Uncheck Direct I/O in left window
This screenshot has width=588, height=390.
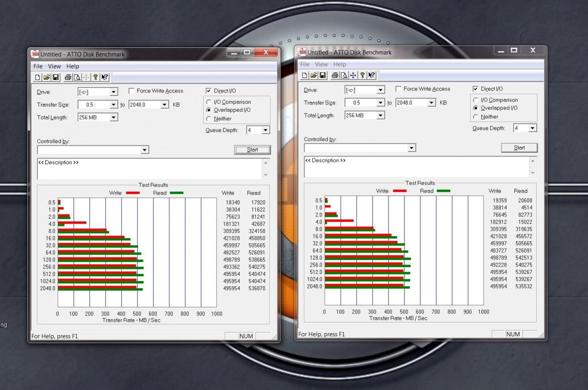[209, 91]
